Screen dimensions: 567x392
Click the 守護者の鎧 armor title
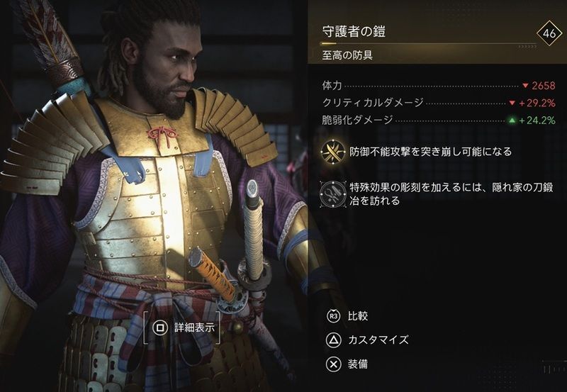(354, 31)
